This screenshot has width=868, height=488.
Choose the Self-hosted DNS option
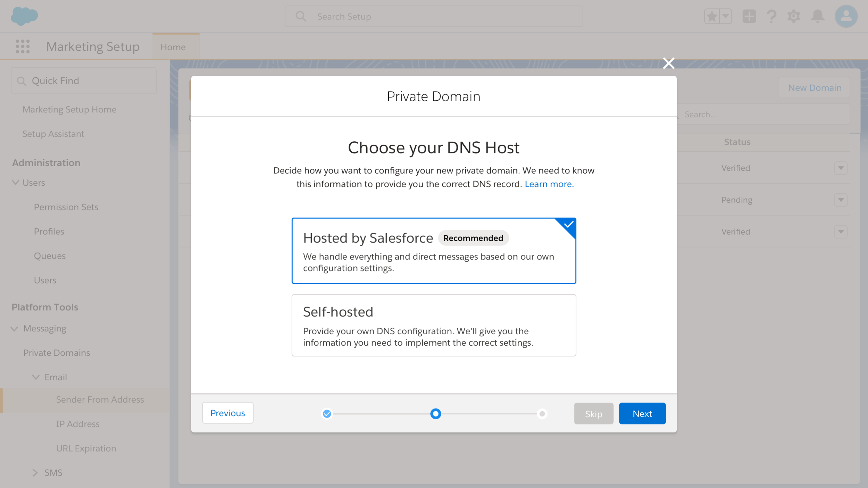(434, 325)
